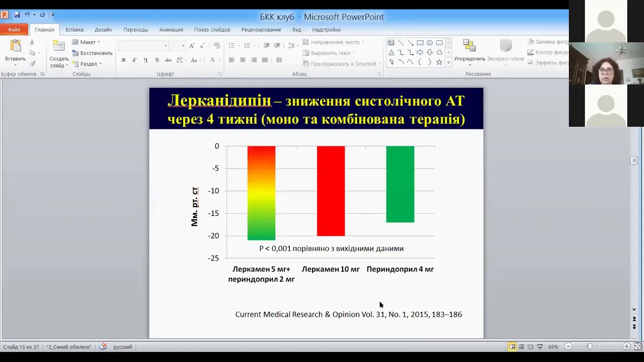The image size is (644, 362).
Task: Switch to Slide Sorter view
Action: [522, 346]
